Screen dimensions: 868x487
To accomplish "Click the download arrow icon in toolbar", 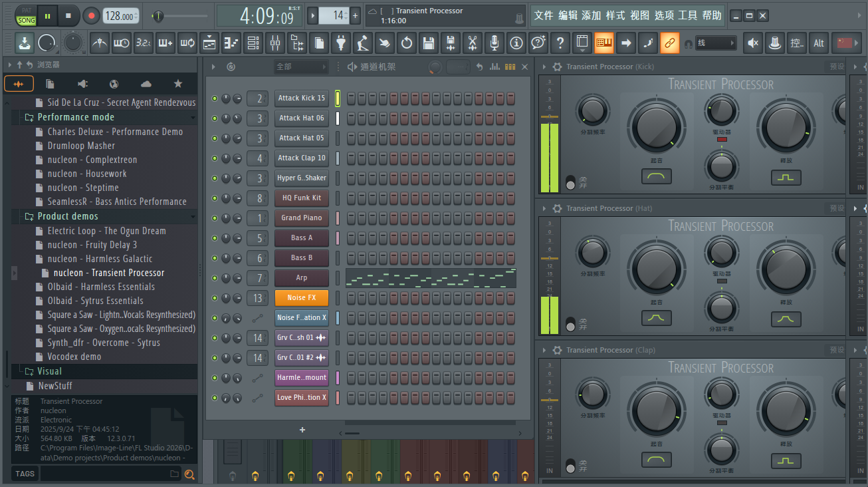I will (x=25, y=43).
